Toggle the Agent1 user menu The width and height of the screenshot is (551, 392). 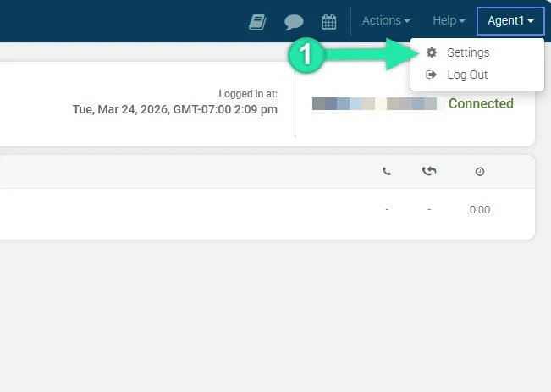click(x=510, y=21)
